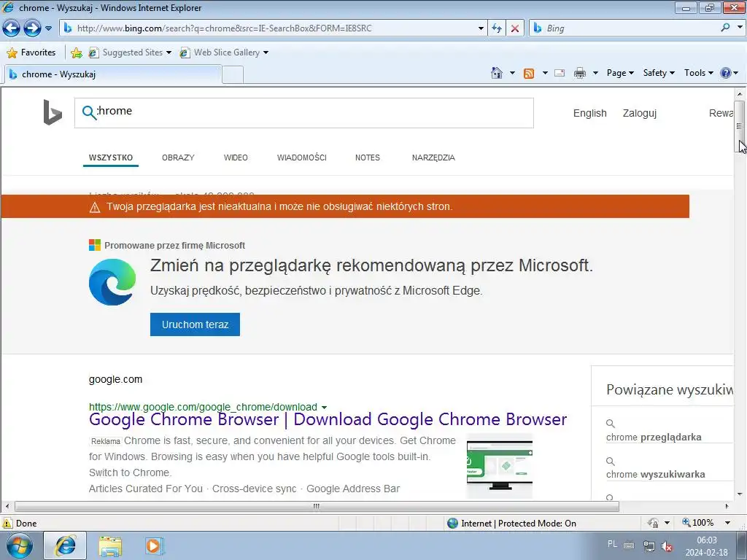This screenshot has width=747, height=560.
Task: Expand the zoom level dropdown arrow
Action: pos(727,523)
